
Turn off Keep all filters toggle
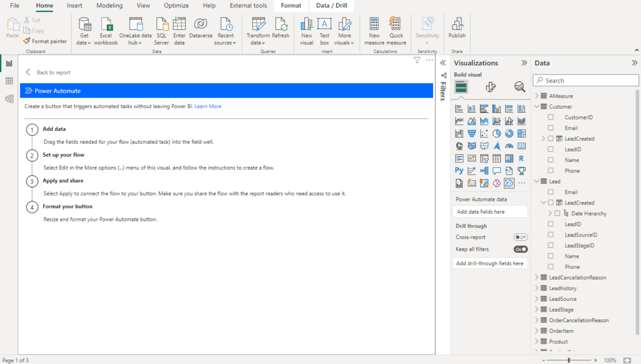pyautogui.click(x=520, y=249)
